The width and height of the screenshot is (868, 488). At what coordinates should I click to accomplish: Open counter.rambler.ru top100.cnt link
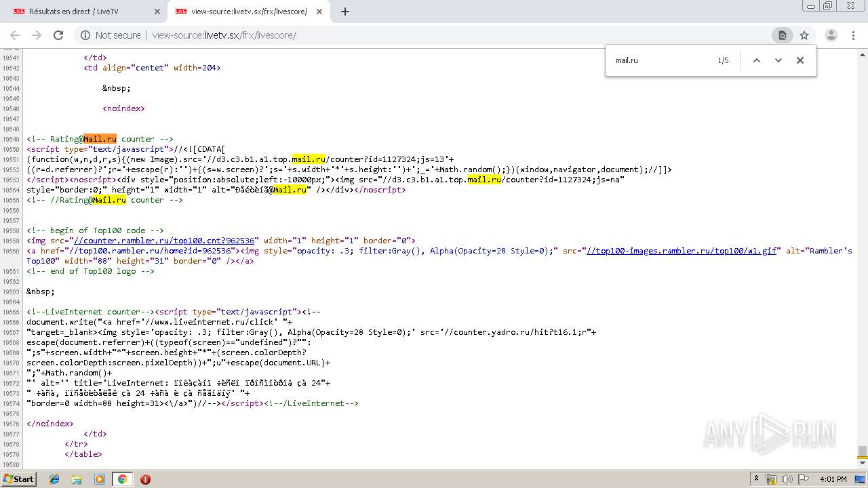tap(165, 241)
